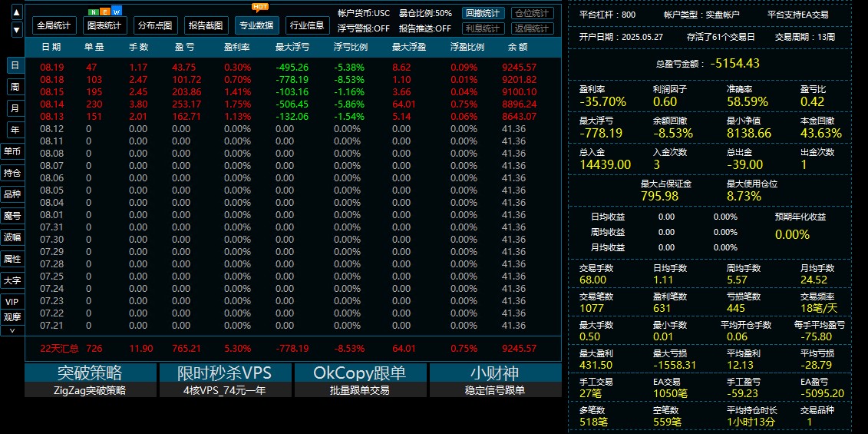The width and height of the screenshot is (868, 434).
Task: Open 属性 sidebar option
Action: (12, 259)
